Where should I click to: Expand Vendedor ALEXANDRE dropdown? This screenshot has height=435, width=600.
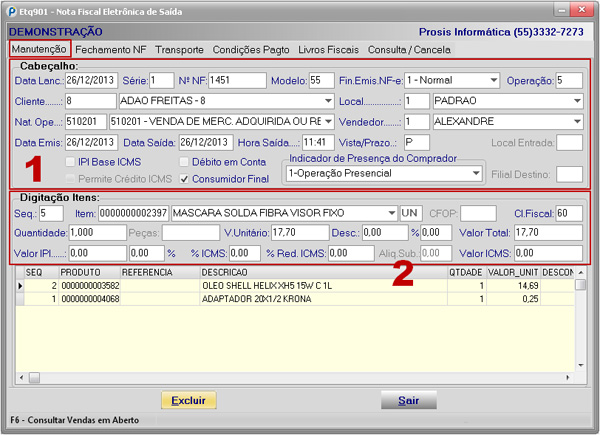click(x=577, y=122)
